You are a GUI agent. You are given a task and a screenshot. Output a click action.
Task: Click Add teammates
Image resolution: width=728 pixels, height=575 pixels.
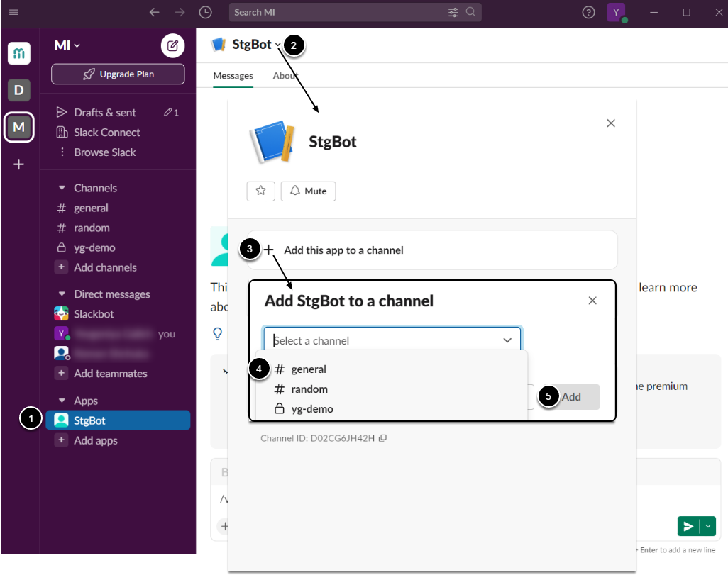pos(118,374)
